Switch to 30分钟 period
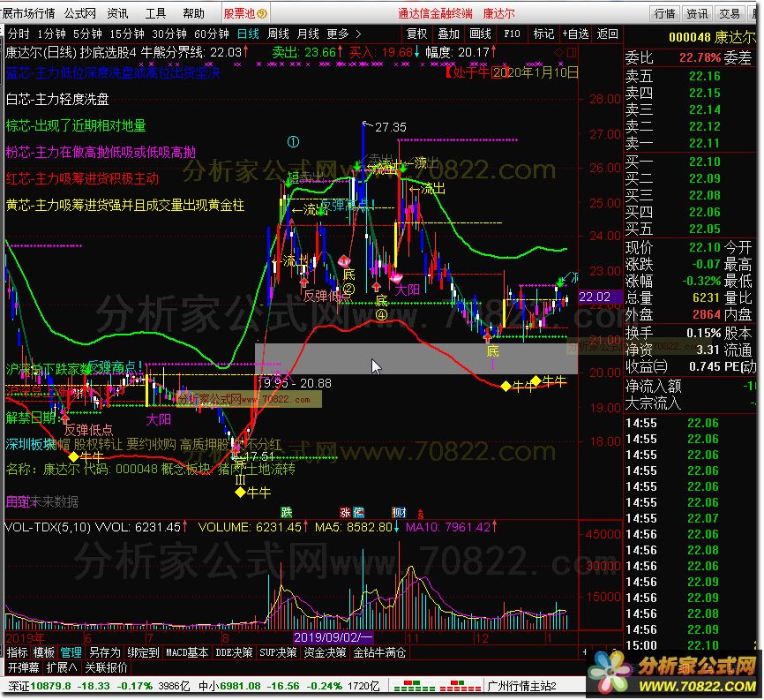The height and width of the screenshot is (700, 764). pyautogui.click(x=169, y=34)
